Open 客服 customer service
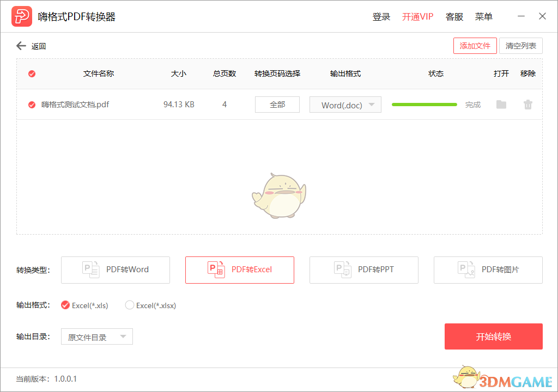558x392 pixels. [454, 17]
